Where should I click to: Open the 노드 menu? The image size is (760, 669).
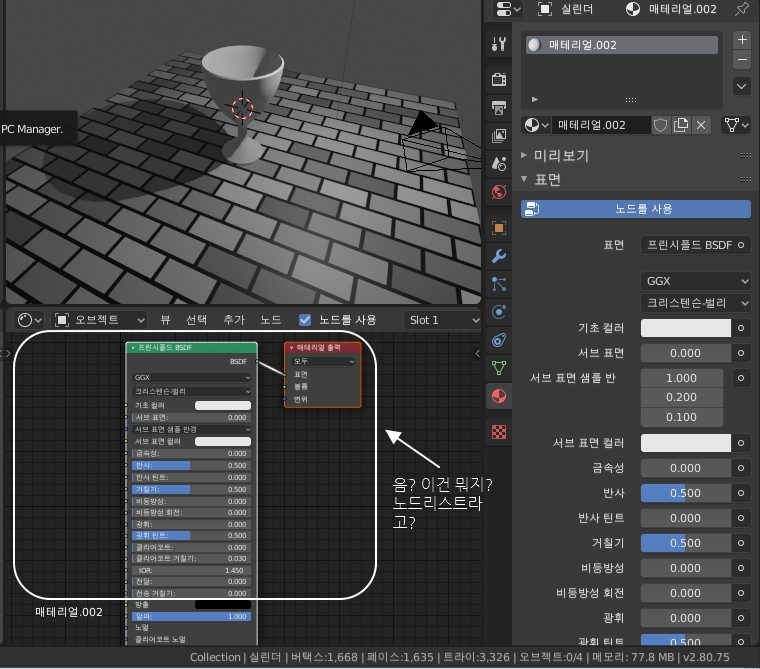pyautogui.click(x=270, y=320)
